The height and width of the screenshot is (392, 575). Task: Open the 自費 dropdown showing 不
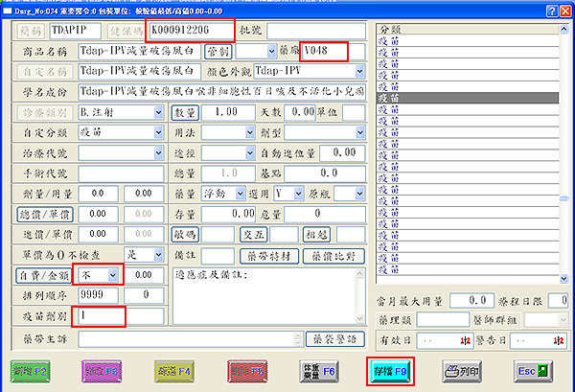114,275
